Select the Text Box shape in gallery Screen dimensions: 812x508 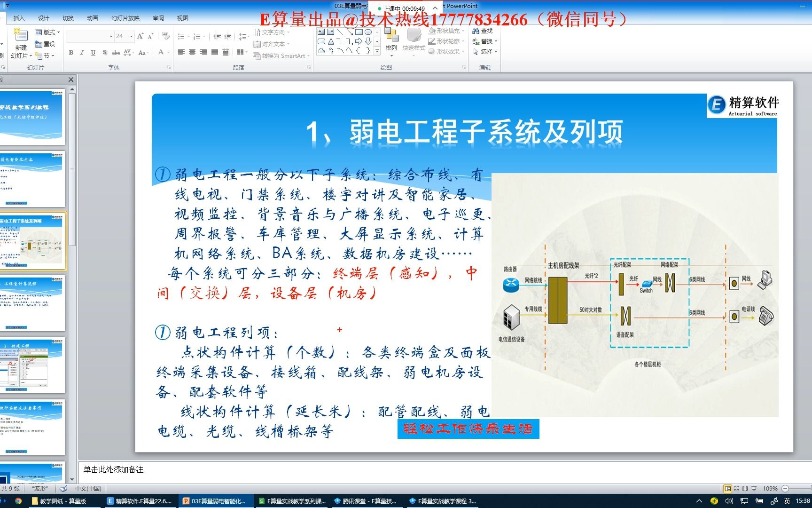pyautogui.click(x=321, y=32)
